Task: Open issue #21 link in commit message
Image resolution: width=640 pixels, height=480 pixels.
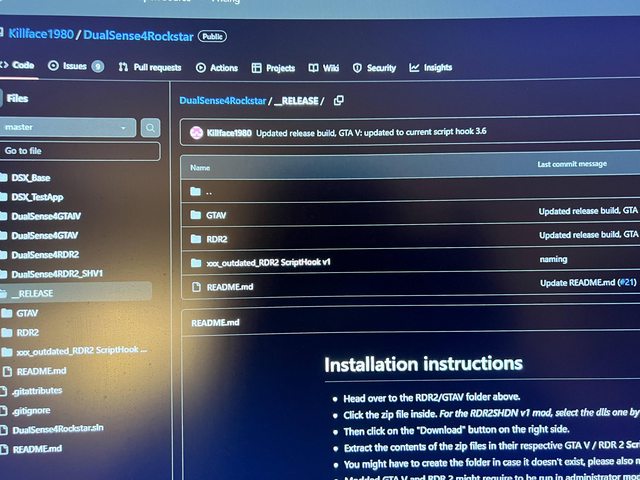Action: pos(627,283)
